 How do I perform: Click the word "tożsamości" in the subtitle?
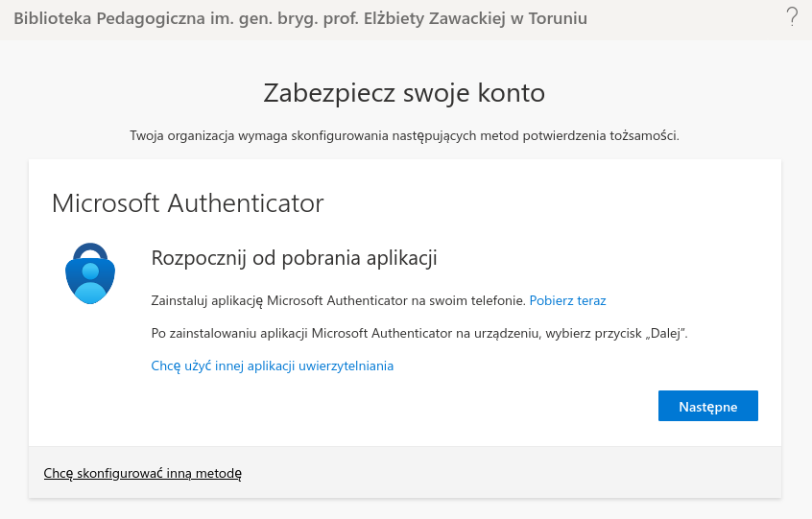(x=644, y=135)
